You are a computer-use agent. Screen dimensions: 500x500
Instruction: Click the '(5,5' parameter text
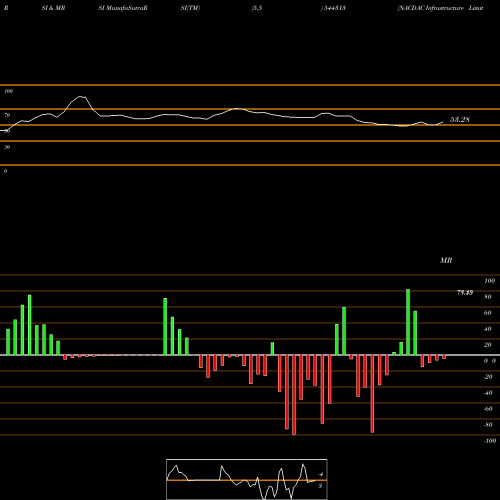click(x=257, y=8)
